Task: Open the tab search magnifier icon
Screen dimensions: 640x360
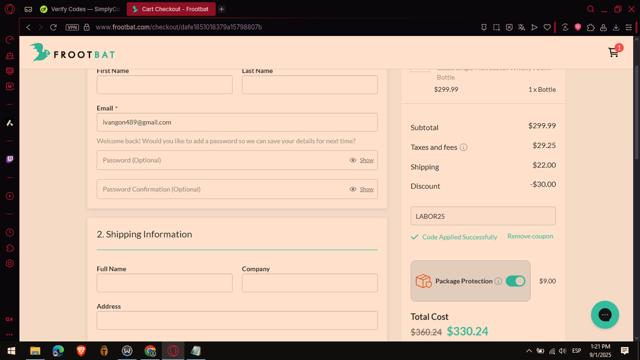Action: [591, 9]
